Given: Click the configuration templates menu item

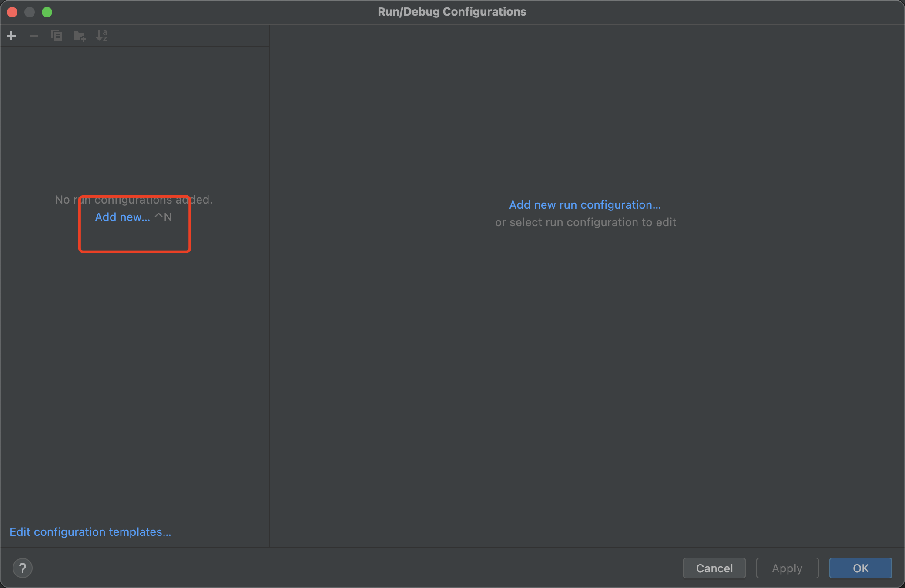Looking at the screenshot, I should (x=91, y=531).
